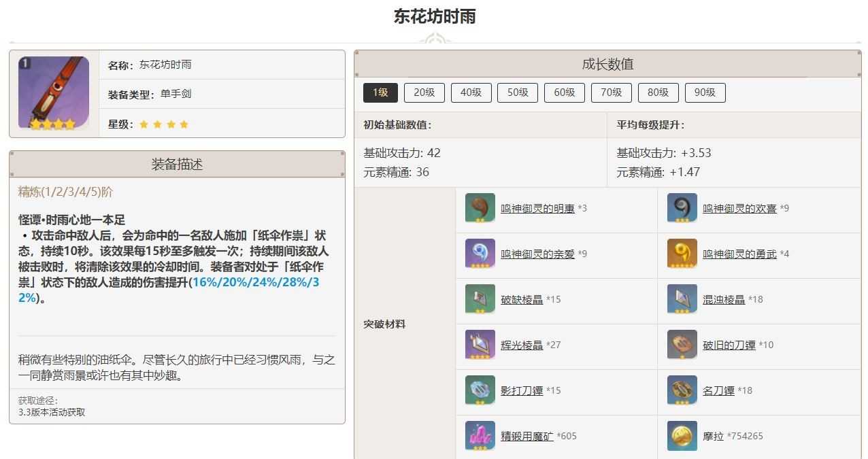
Task: Switch to the 20级 level tab
Action: [x=424, y=92]
